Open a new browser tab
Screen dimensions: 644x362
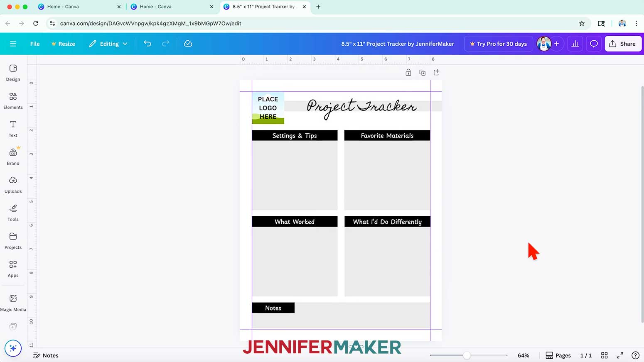pos(318,7)
